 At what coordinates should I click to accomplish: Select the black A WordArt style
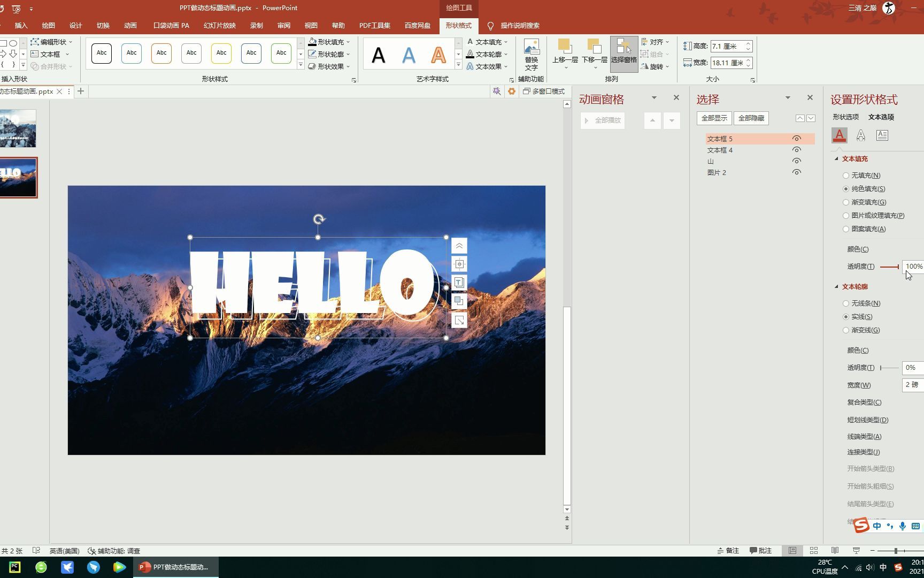(379, 55)
